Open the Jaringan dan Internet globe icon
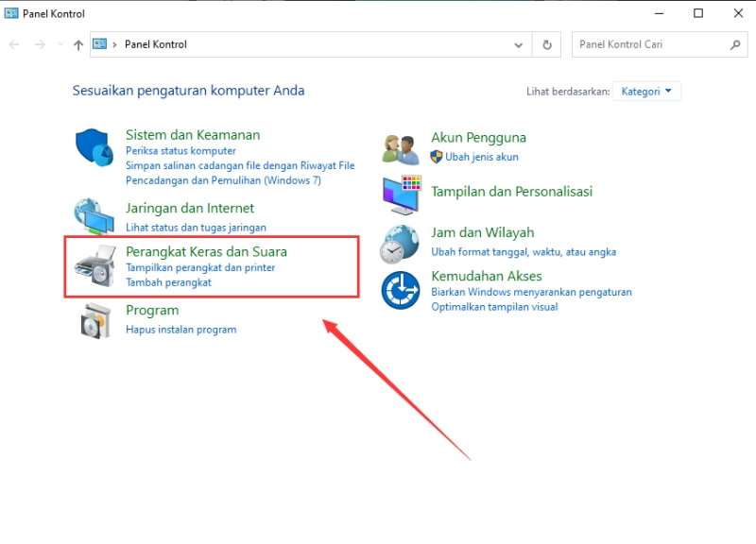This screenshot has height=544, width=756. pyautogui.click(x=94, y=216)
